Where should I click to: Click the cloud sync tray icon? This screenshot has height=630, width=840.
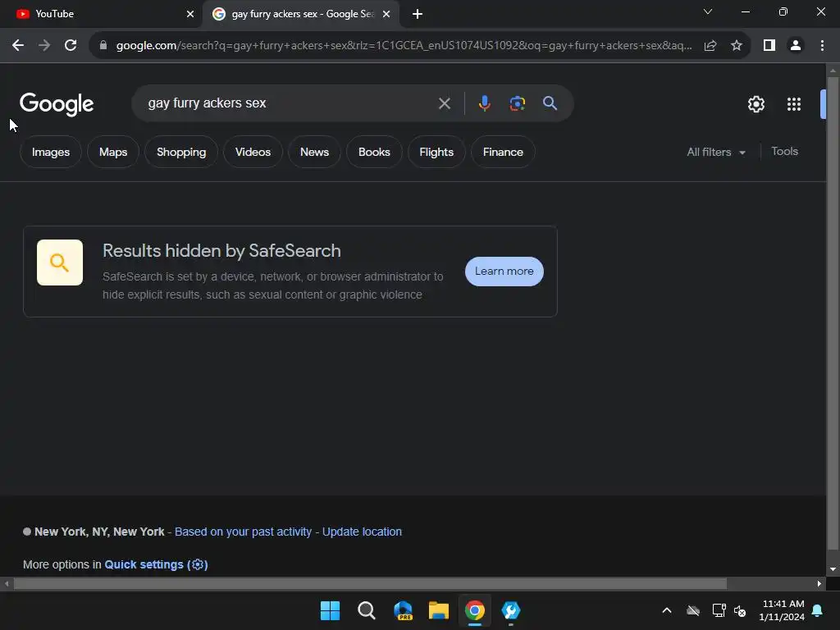coord(693,610)
